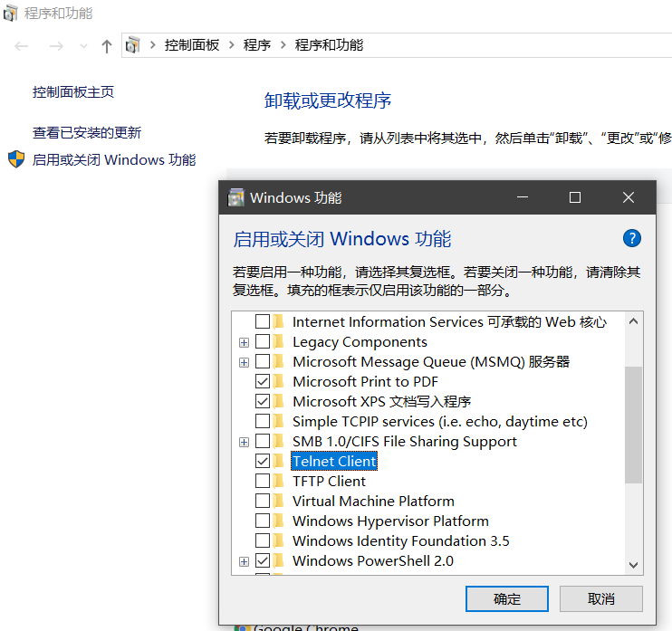Select 程序 in the breadcrumb path
Screen dimensions: 672x631
tap(257, 45)
